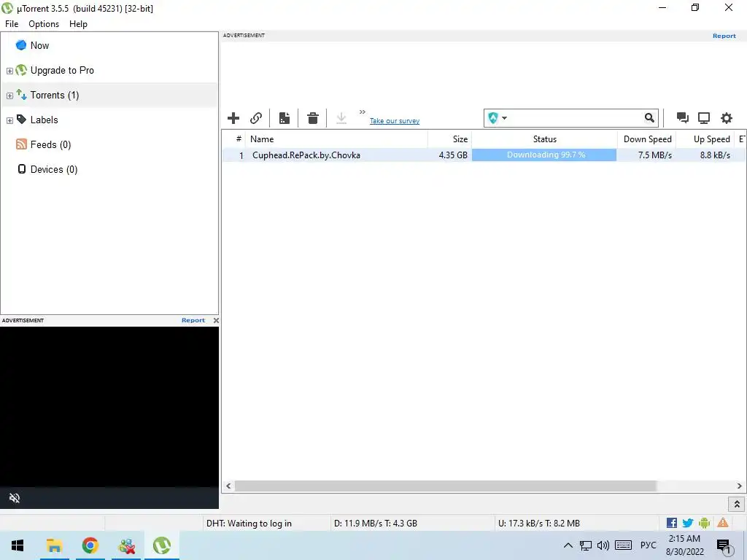Open the Windows Start menu

pos(18,545)
